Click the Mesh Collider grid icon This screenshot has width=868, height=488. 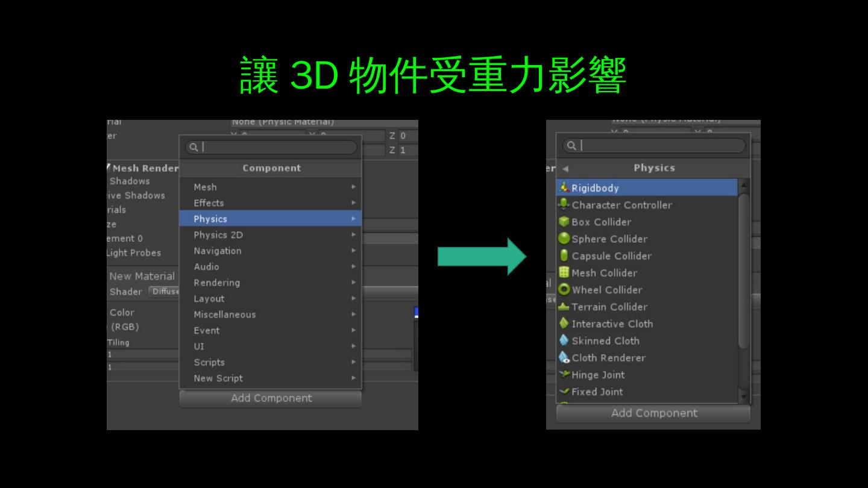(x=564, y=272)
